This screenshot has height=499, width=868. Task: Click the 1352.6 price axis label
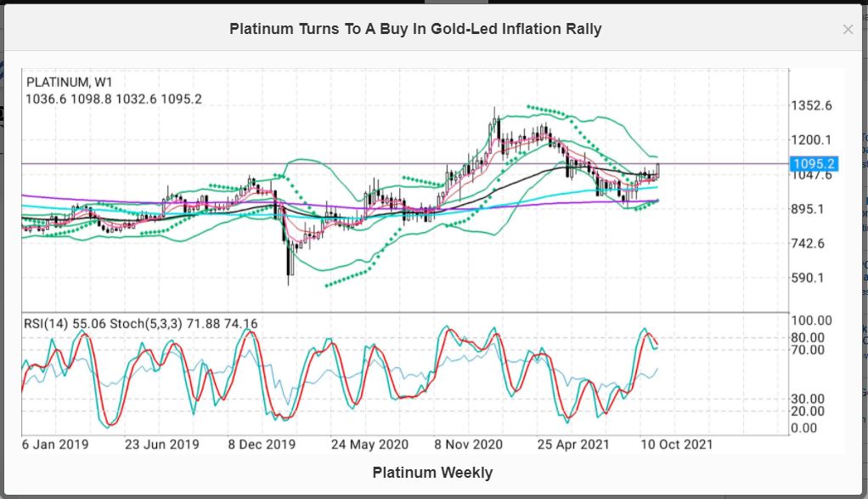click(813, 105)
